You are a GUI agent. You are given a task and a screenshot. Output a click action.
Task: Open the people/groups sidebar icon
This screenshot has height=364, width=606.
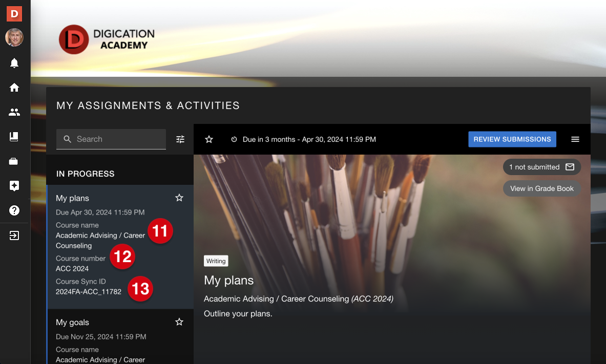point(14,112)
